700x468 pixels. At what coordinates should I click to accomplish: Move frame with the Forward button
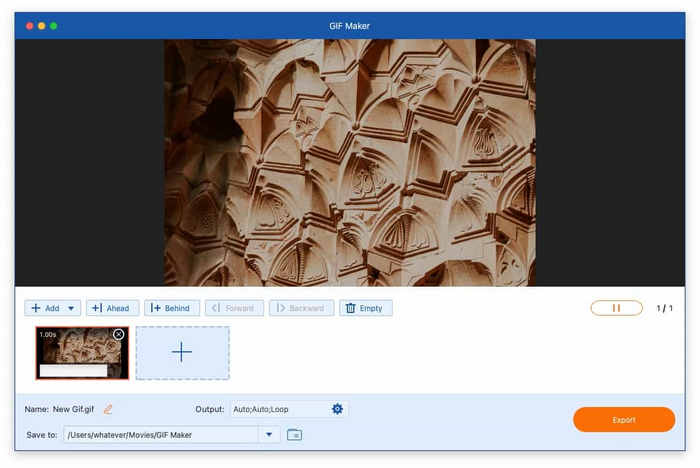pyautogui.click(x=234, y=308)
